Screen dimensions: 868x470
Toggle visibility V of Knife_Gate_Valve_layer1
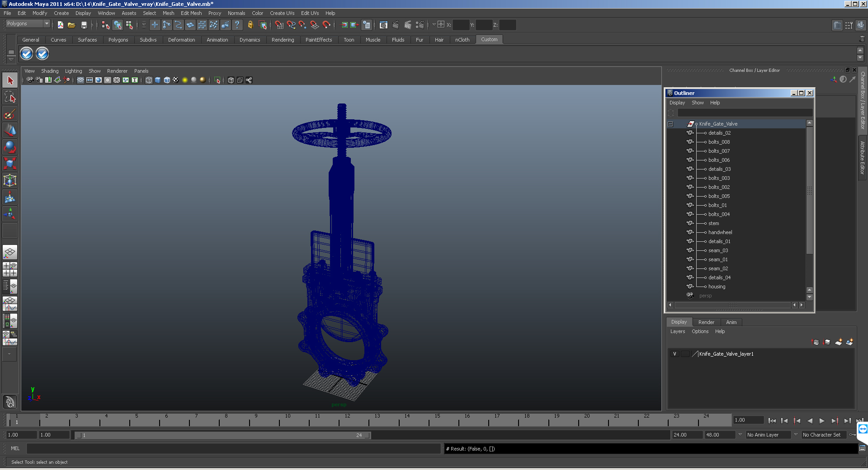coord(675,354)
